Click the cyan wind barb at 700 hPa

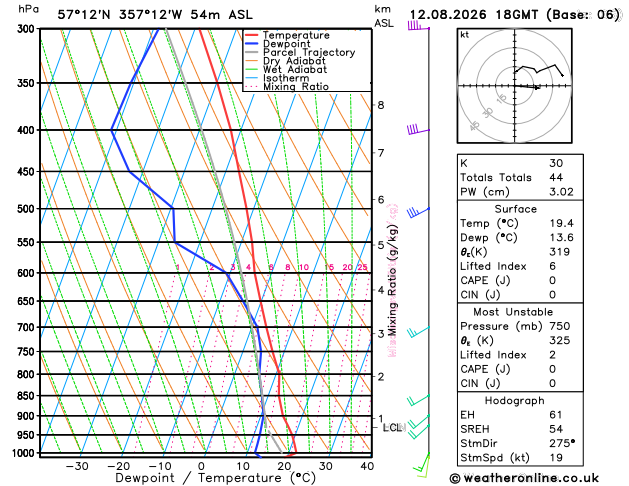[418, 332]
